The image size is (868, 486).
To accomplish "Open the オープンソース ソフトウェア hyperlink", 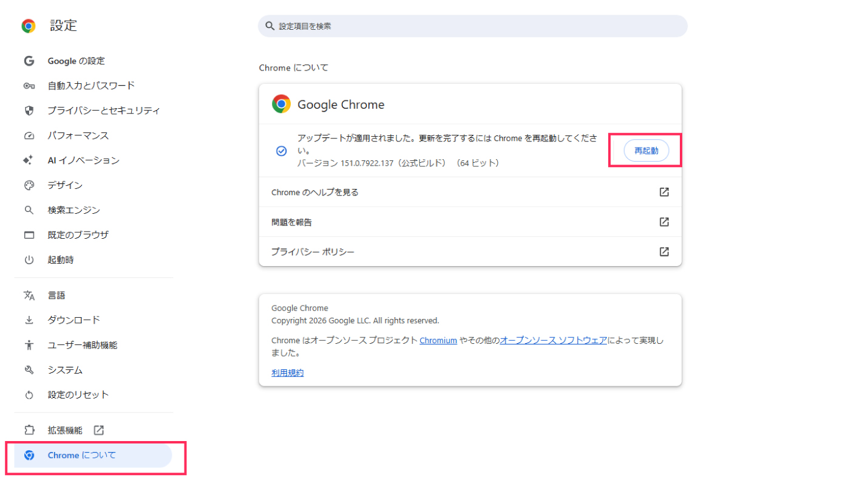I will click(554, 341).
